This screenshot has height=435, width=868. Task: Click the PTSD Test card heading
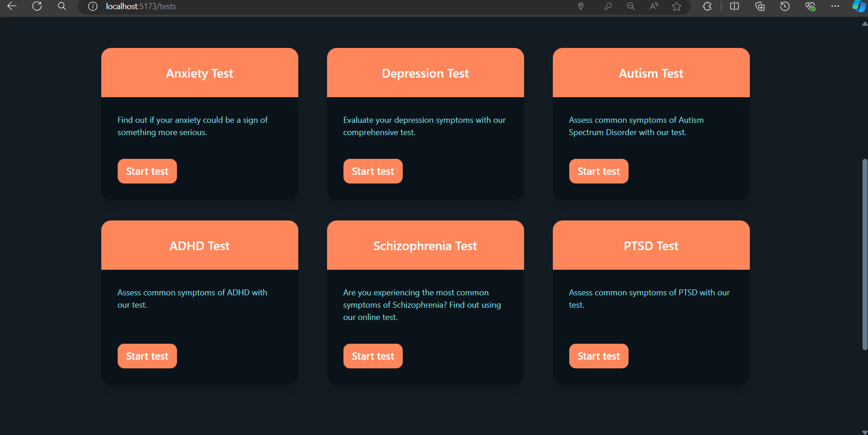point(651,246)
